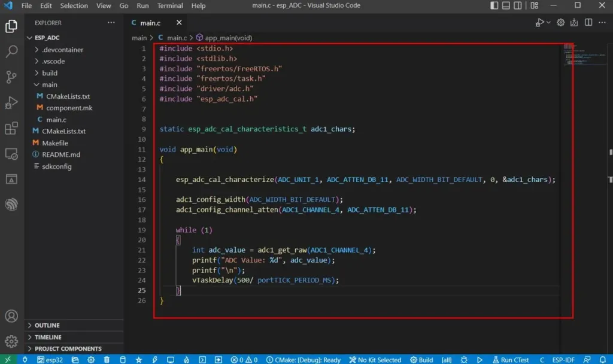Open the Customize Layout icon
The height and width of the screenshot is (364, 613).
[535, 5]
